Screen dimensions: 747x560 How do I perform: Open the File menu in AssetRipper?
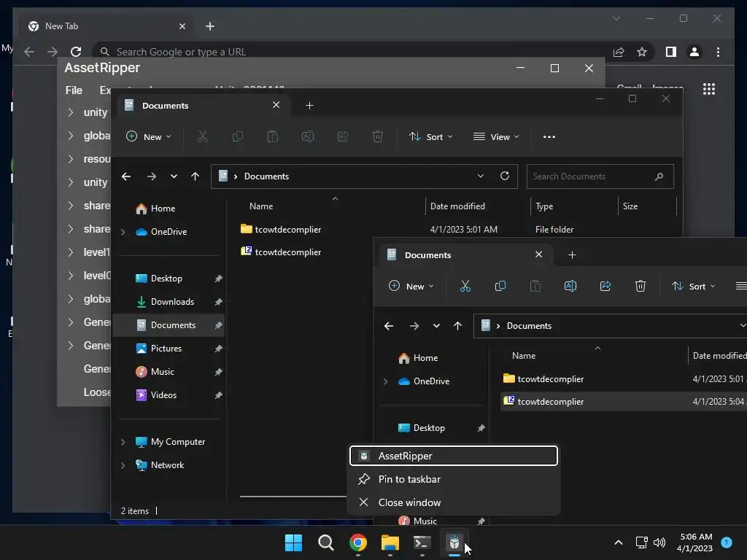[x=74, y=90]
